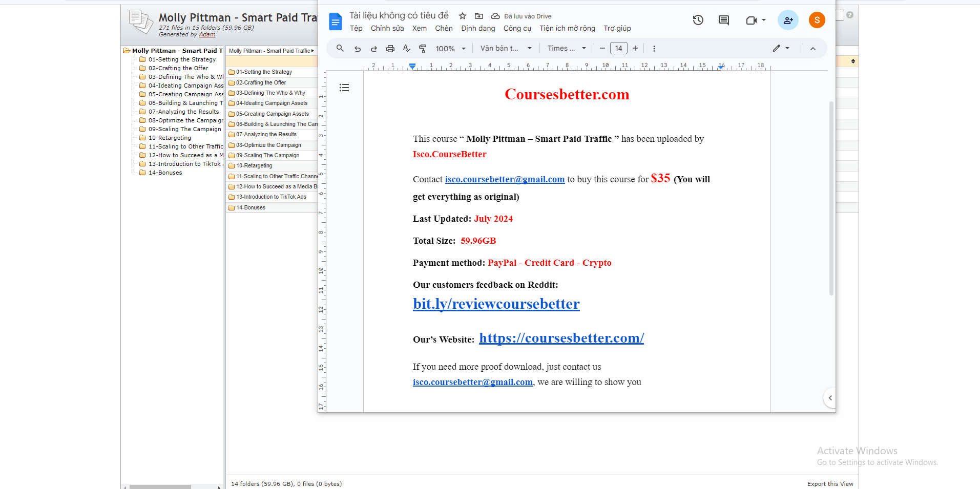Click the bit.ly/reviewcoursebetter link
Screen dimensions: 980x489
coord(496,304)
